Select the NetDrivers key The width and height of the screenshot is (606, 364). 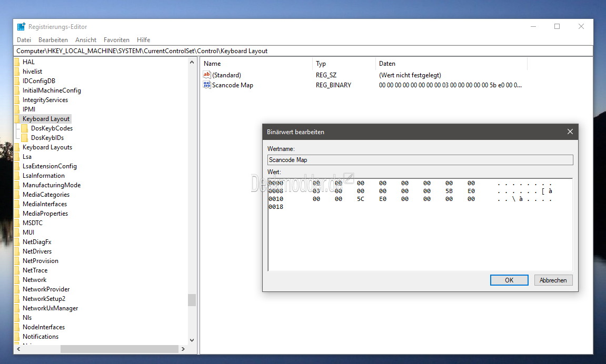tap(37, 251)
